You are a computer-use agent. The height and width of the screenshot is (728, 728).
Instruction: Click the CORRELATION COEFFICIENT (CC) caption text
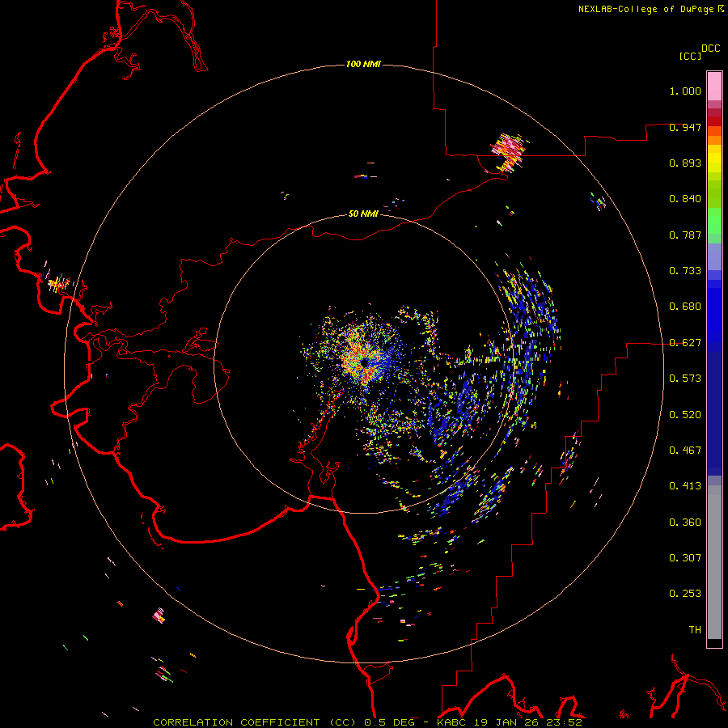[255, 722]
